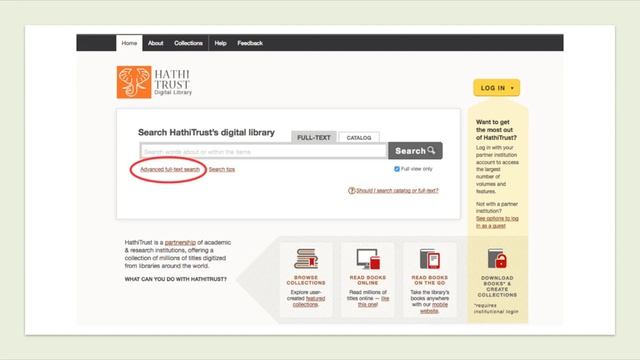This screenshot has height=360, width=640.
Task: Click the READ BOOKS ON THE GO heading
Action: (430, 280)
